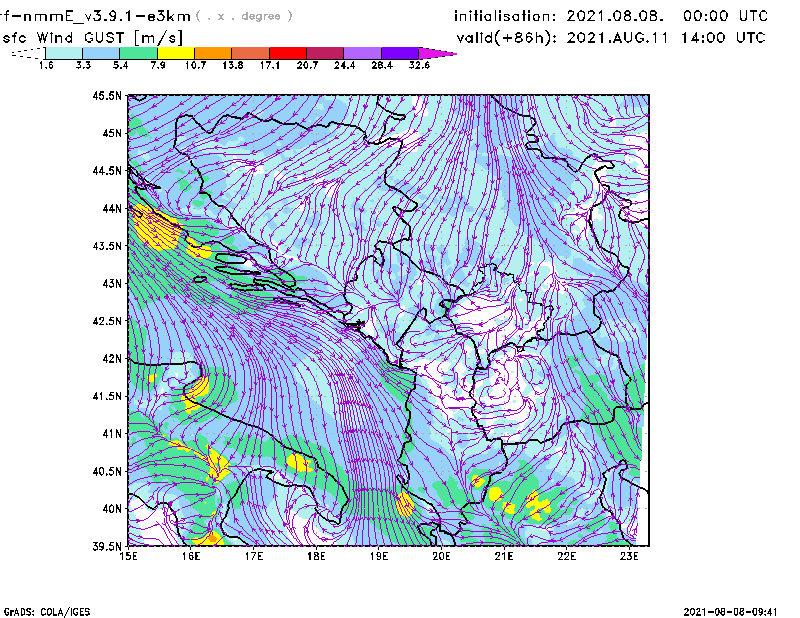The width and height of the screenshot is (800, 618).
Task: Click the valid date '2021.AUG.11'
Action: tap(617, 38)
